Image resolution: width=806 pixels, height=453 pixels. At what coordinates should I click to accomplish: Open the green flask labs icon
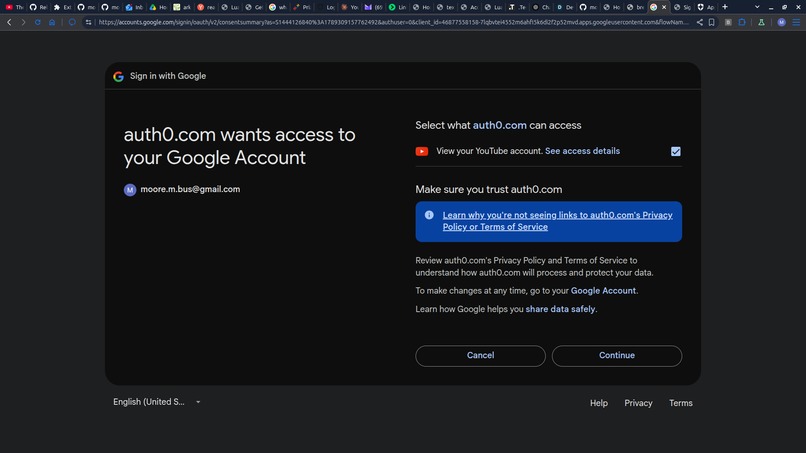761,22
